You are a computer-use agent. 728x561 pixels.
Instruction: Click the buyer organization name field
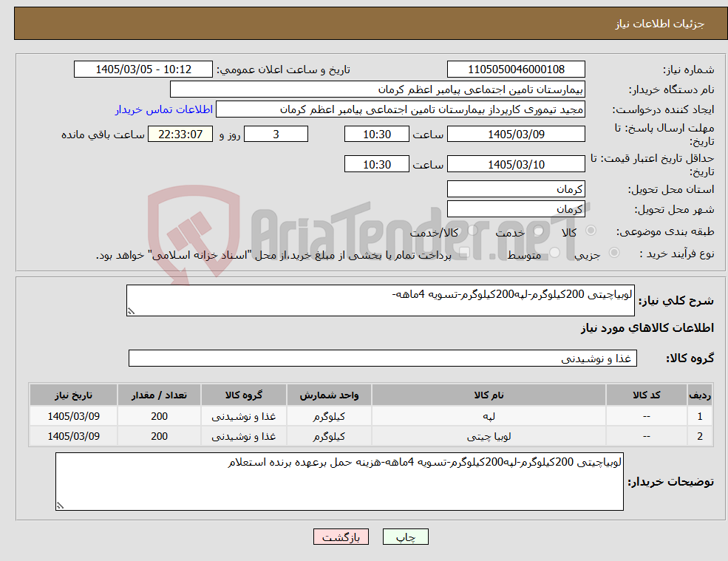378,89
